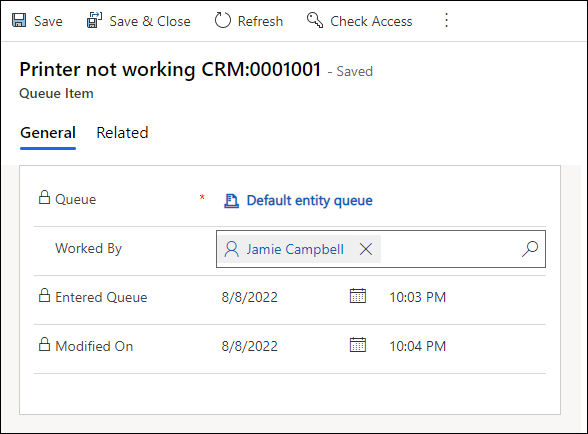Click the lock icon beside Modified On
The height and width of the screenshot is (434, 588).
click(44, 344)
